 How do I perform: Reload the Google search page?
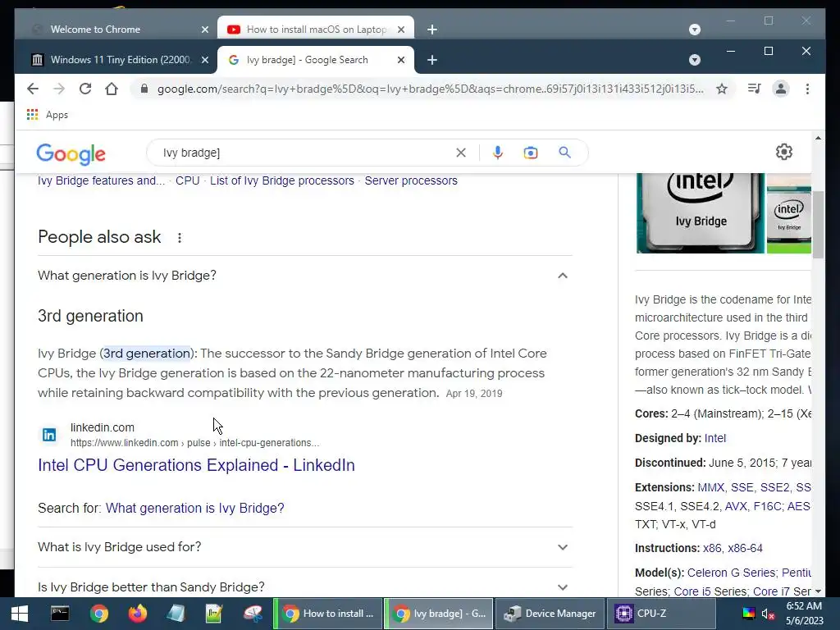click(85, 89)
